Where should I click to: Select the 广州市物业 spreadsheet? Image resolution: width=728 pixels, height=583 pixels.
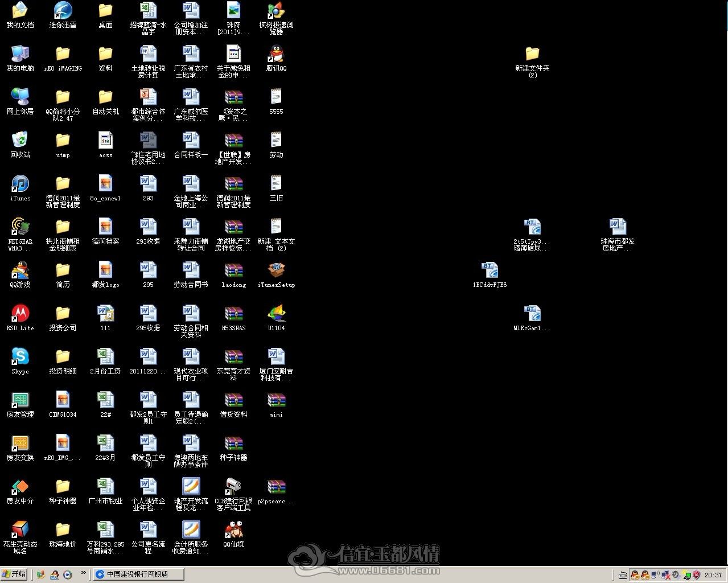[105, 491]
